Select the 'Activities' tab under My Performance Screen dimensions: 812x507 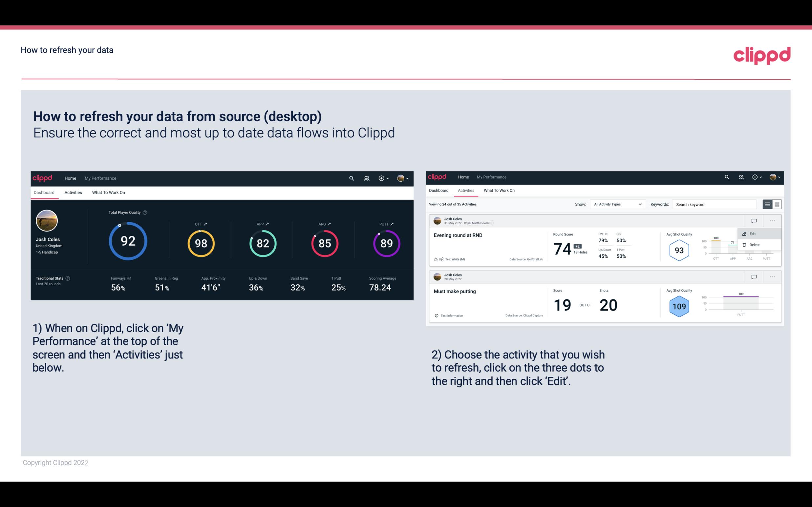pyautogui.click(x=73, y=192)
